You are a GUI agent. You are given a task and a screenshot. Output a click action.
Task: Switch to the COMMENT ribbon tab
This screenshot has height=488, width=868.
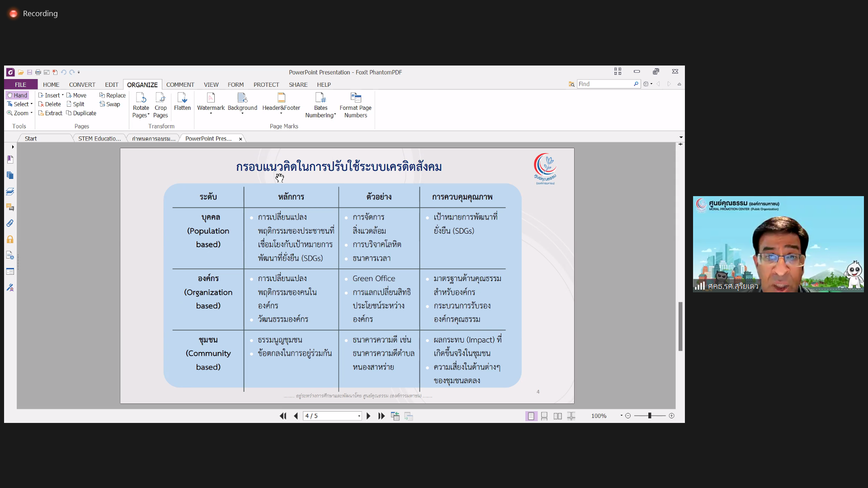click(x=180, y=84)
